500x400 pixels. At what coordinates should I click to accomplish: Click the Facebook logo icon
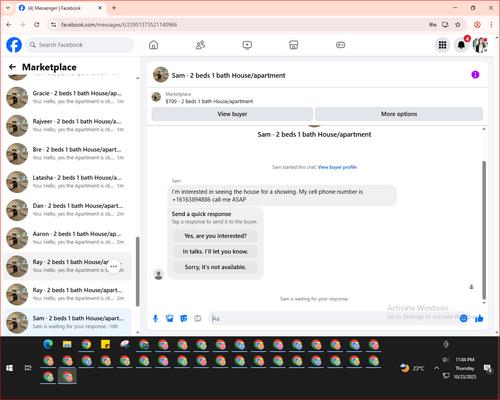(14, 45)
